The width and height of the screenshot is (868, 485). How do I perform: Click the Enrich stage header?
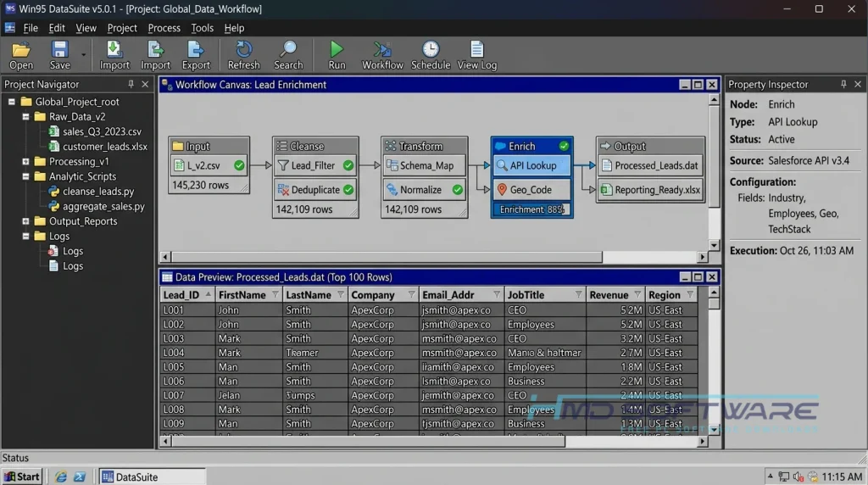532,146
